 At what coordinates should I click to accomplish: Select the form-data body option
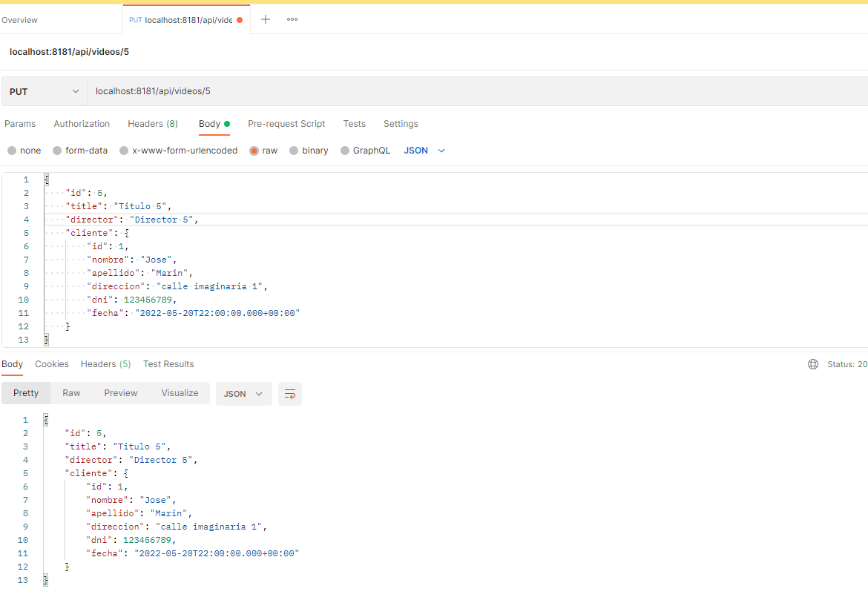pos(57,150)
